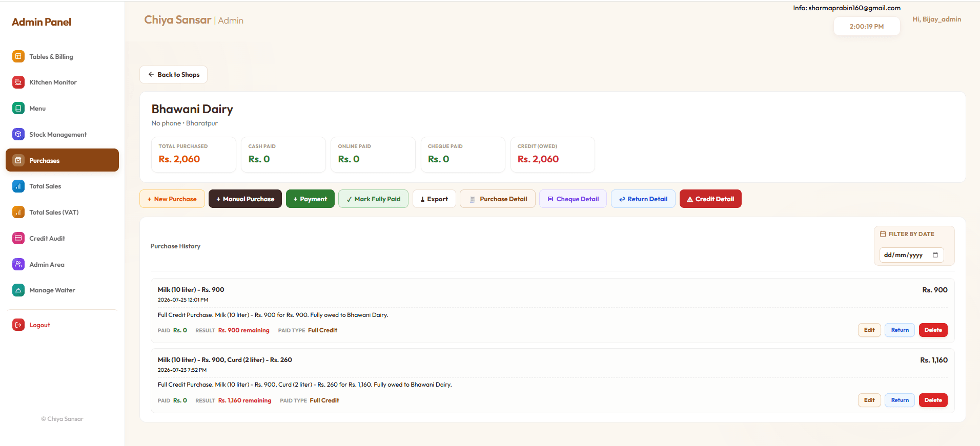The height and width of the screenshot is (446, 980).
Task: Click the Credit (Owed) Rs. 2,060 card
Action: pos(553,155)
